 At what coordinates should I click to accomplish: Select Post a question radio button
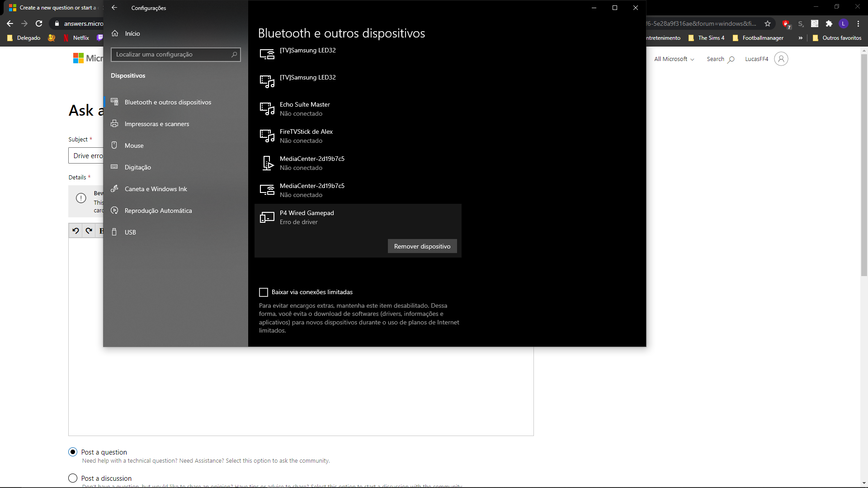(x=72, y=451)
